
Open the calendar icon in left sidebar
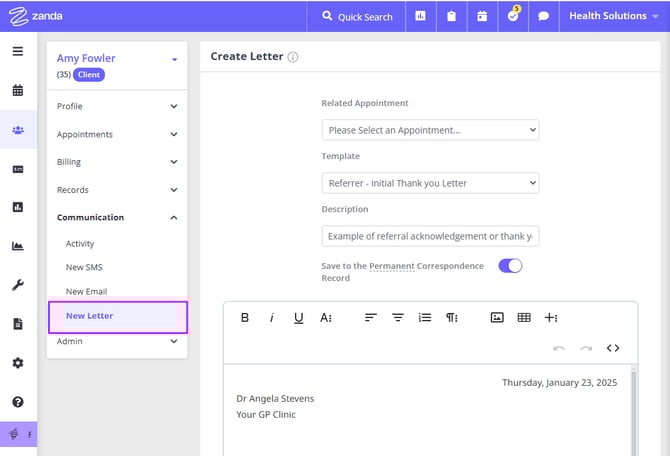click(x=18, y=90)
